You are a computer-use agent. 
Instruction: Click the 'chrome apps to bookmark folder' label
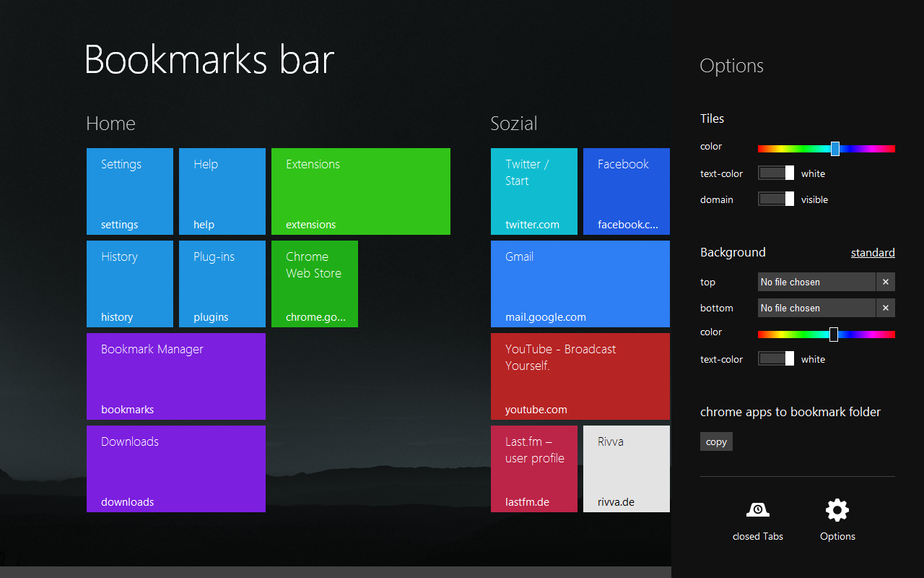pos(790,412)
